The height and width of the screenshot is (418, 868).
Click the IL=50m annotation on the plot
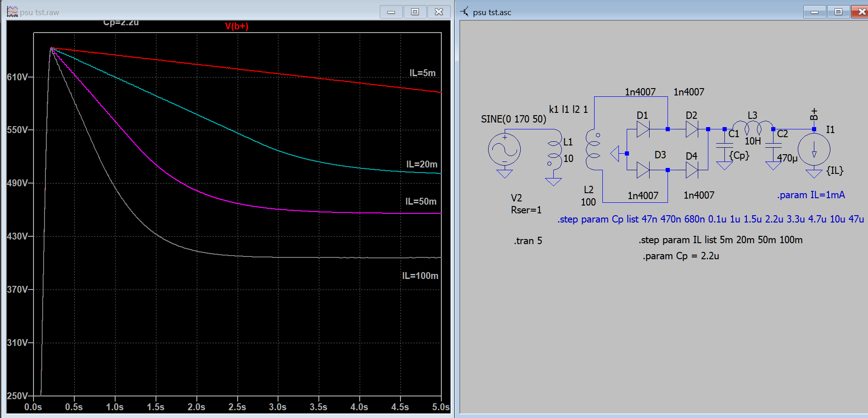point(421,201)
